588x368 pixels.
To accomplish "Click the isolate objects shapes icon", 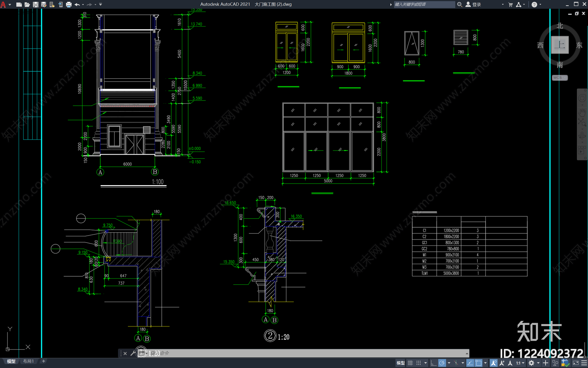I will pos(555,363).
